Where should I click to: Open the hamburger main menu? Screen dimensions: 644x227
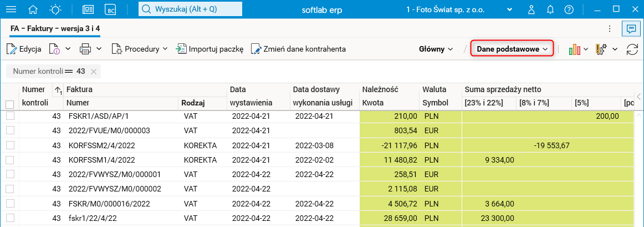[11, 9]
